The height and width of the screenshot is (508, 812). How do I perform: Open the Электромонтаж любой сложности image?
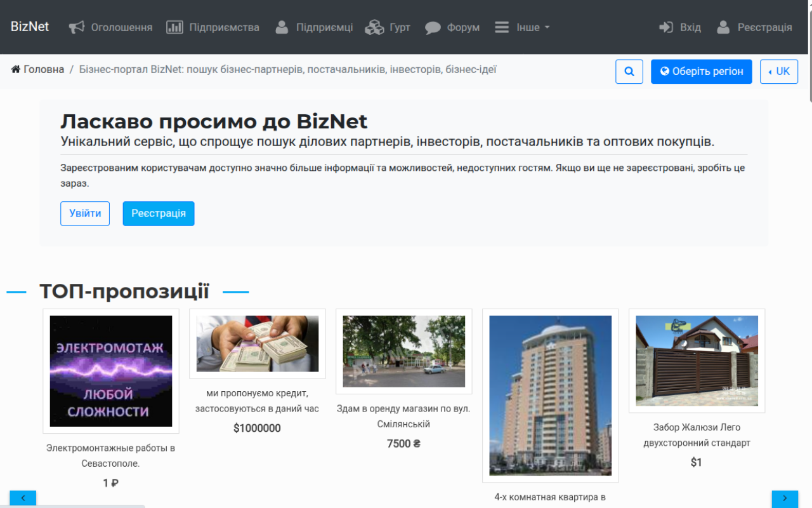[x=111, y=371]
